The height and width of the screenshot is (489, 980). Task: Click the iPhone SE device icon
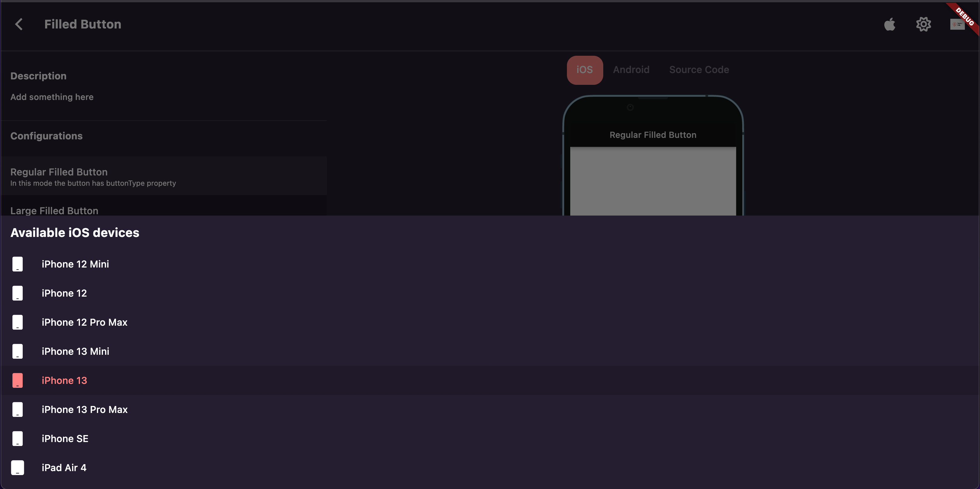click(18, 438)
